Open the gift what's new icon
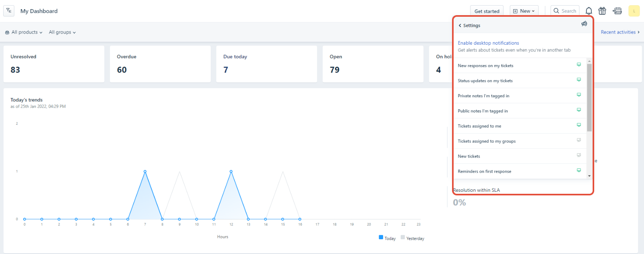The height and width of the screenshot is (254, 644). click(602, 11)
